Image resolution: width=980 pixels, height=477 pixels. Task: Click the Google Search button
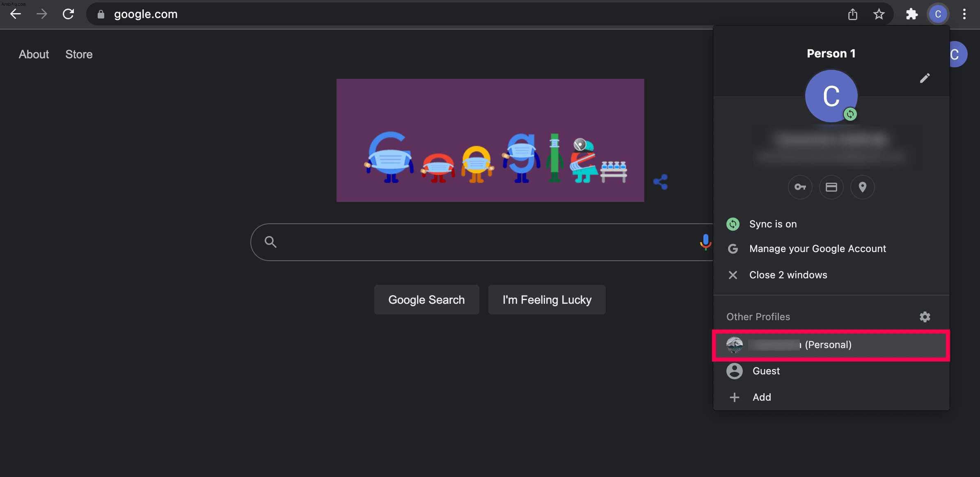tap(426, 300)
